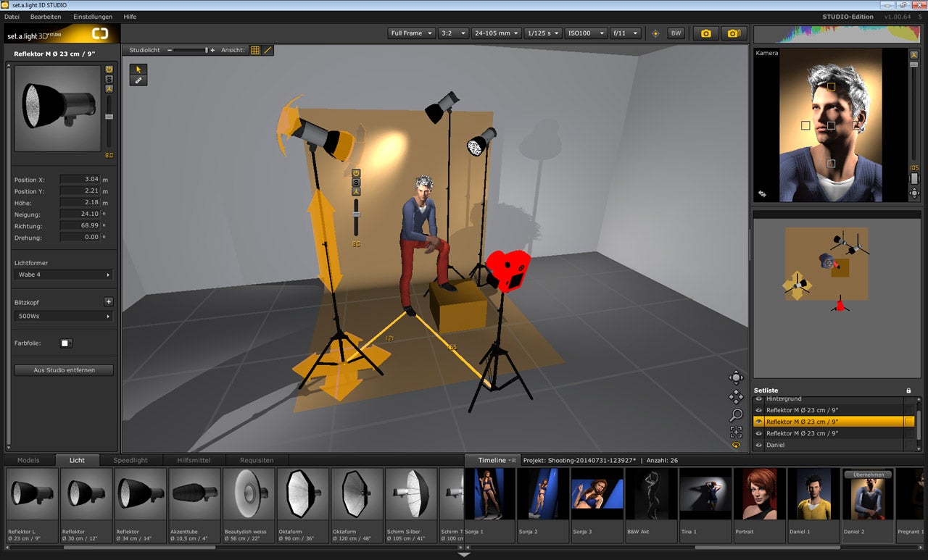Click the Position X input field

click(x=80, y=179)
